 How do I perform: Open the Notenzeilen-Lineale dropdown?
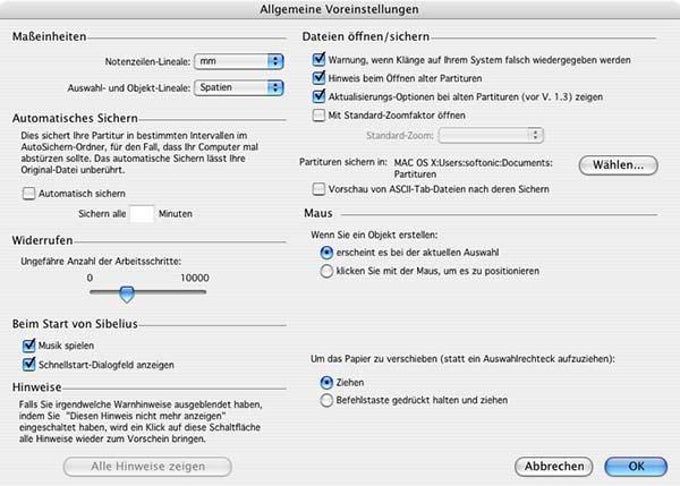tap(239, 62)
